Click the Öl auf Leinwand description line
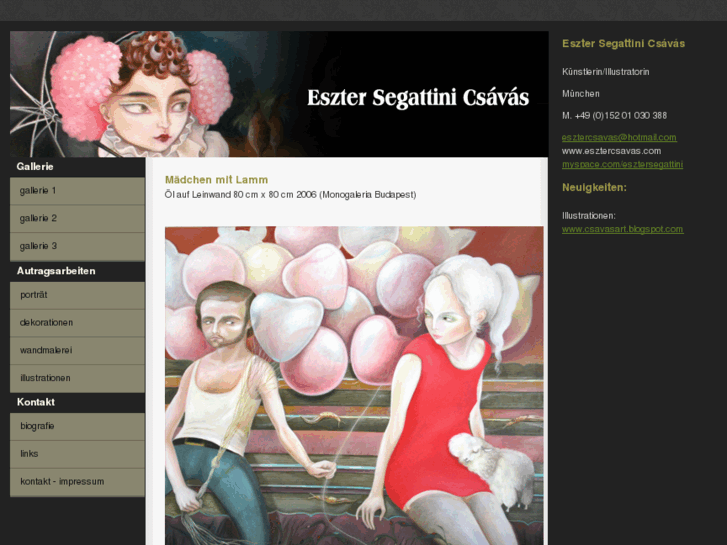This screenshot has width=727, height=545. point(290,195)
